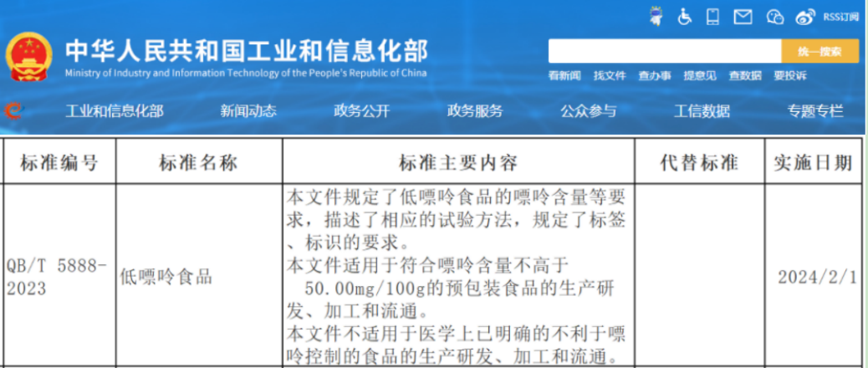Click the wheelchair accessibility icon
Image resolution: width=868 pixels, height=368 pixels.
click(685, 16)
